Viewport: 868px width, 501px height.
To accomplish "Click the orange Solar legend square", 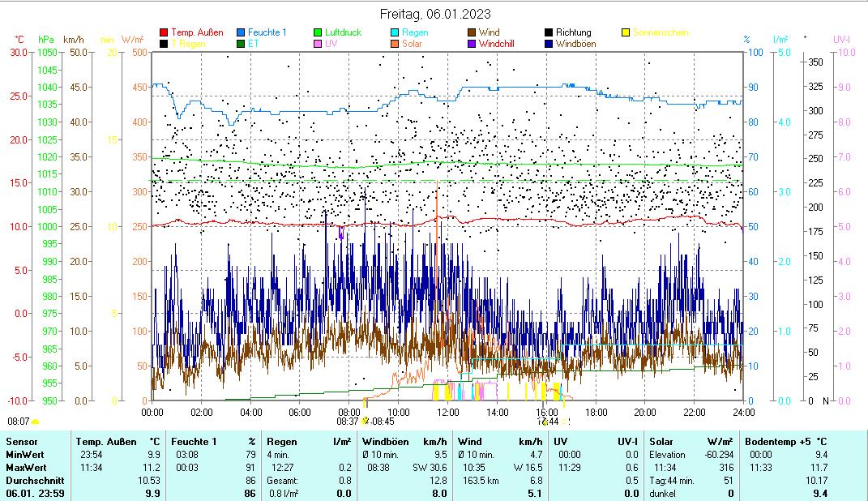I will [395, 44].
